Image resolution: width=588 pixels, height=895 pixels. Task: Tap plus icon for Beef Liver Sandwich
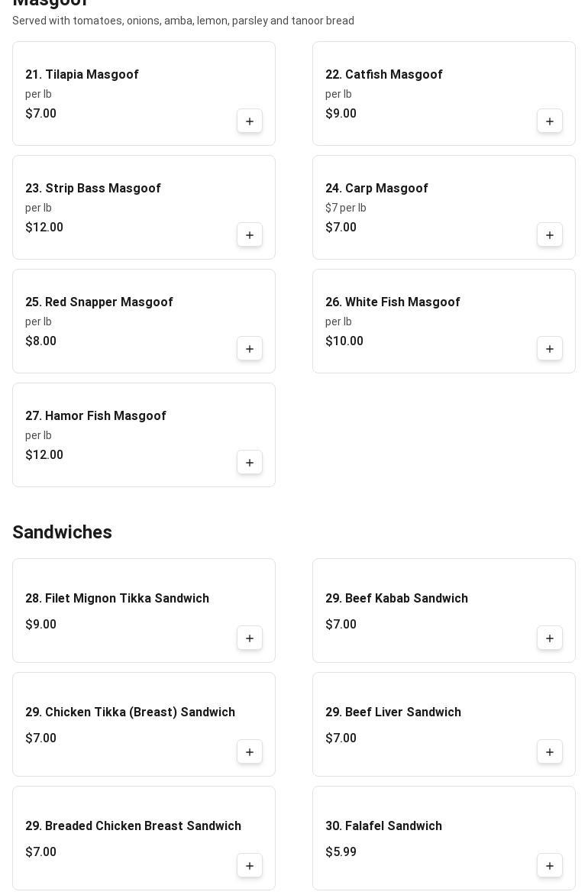550,752
